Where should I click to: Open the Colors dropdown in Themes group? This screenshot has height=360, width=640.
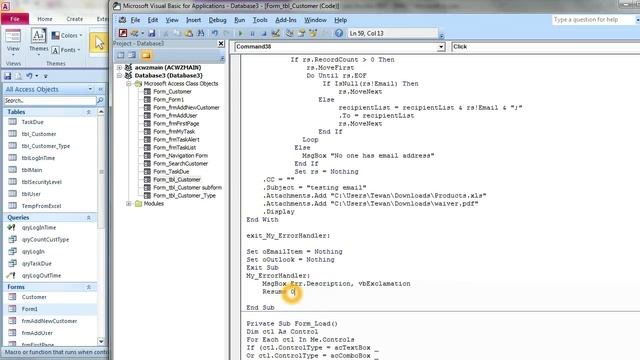pos(67,36)
